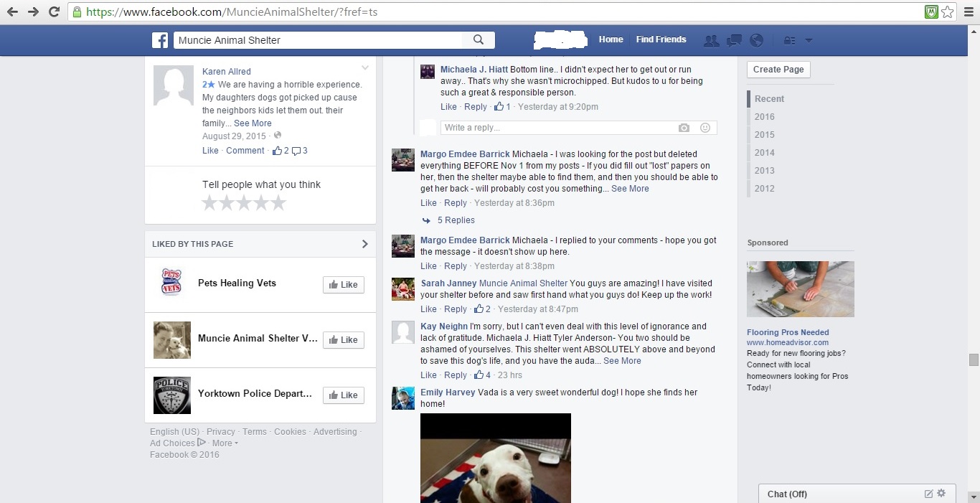Screen dimensions: 980x503
Task: Open Karen Allred review options chevron
Action: [365, 68]
